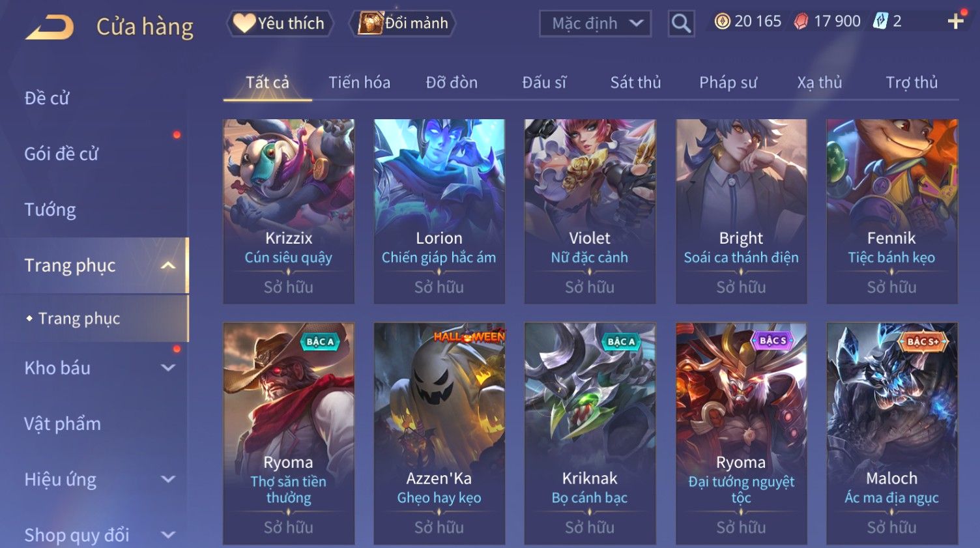Open Violet Nữ đặc cảnh skin card
This screenshot has width=980, height=548.
[x=590, y=211]
